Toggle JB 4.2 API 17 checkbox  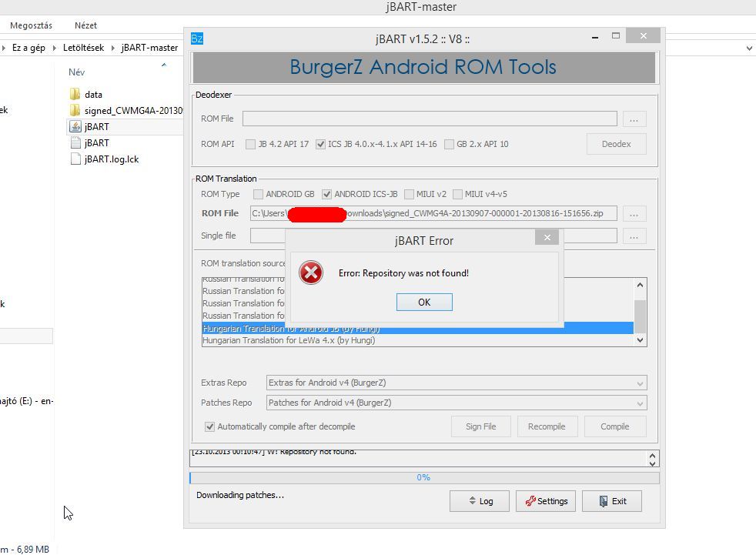click(251, 144)
